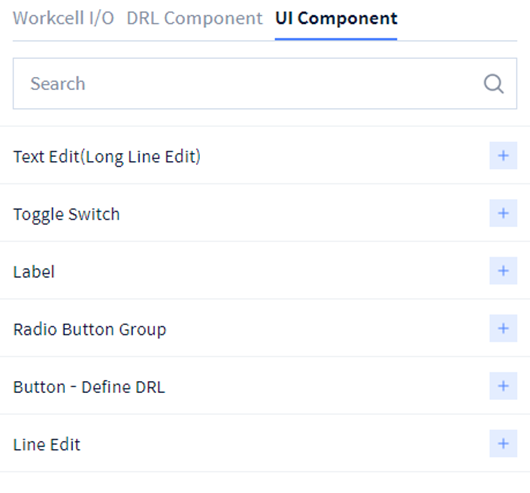530x493 pixels.
Task: Select the UI Component tab
Action: (336, 18)
